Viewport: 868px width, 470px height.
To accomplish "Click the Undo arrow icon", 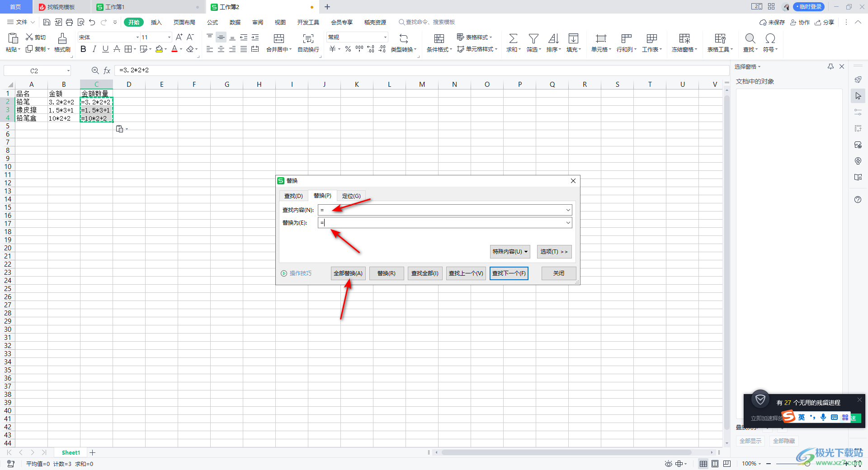I will tap(92, 22).
